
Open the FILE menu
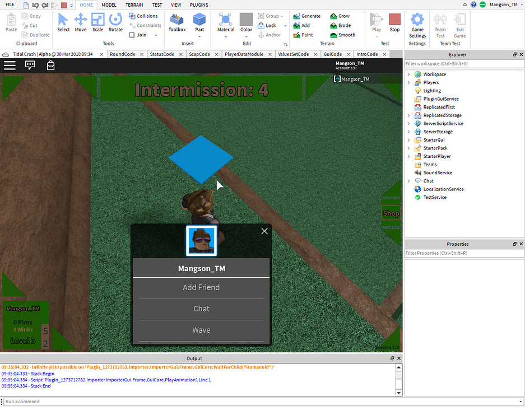click(10, 4)
